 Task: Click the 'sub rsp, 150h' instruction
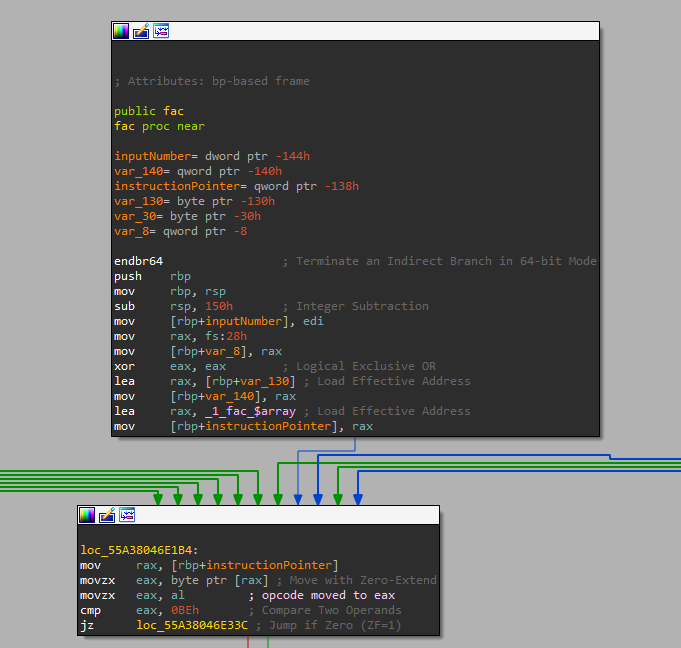[x=173, y=306]
